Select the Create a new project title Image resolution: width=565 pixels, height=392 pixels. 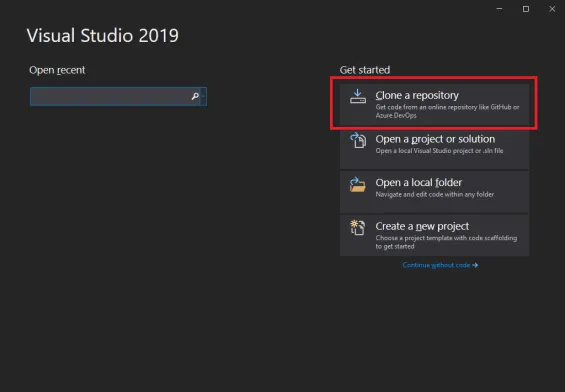[x=422, y=226]
